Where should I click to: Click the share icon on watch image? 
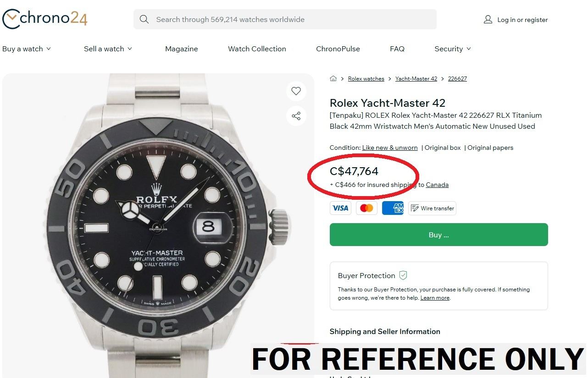296,116
